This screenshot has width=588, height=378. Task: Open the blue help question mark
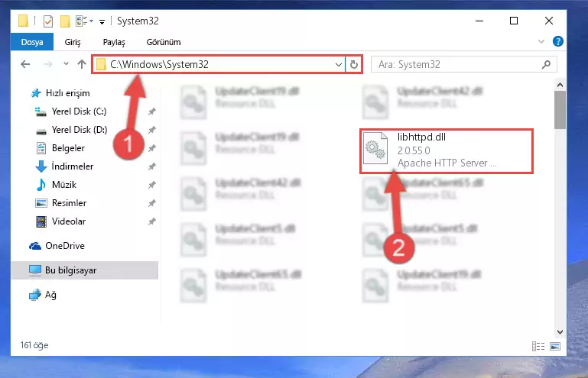558,41
